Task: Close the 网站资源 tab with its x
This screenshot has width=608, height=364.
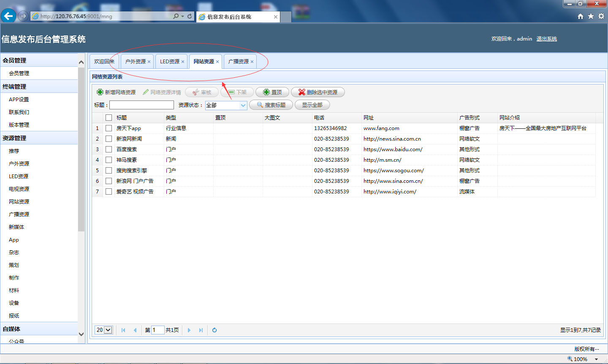Action: tap(217, 62)
